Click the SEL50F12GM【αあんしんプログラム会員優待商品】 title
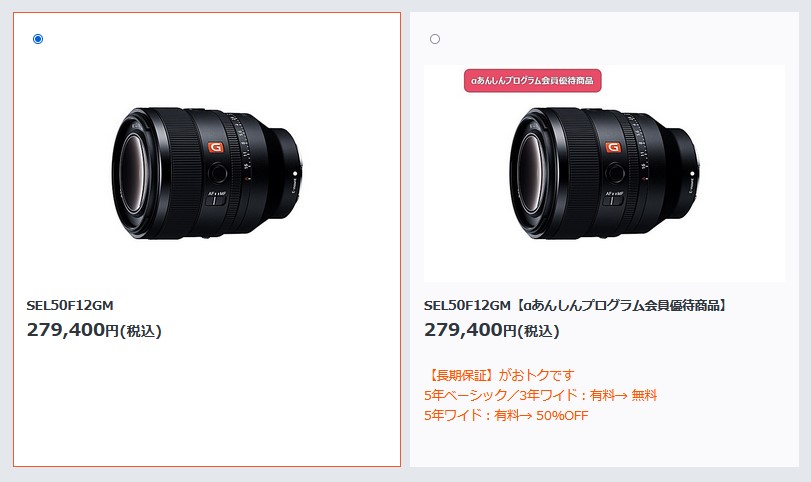The height and width of the screenshot is (482, 811). point(576,306)
